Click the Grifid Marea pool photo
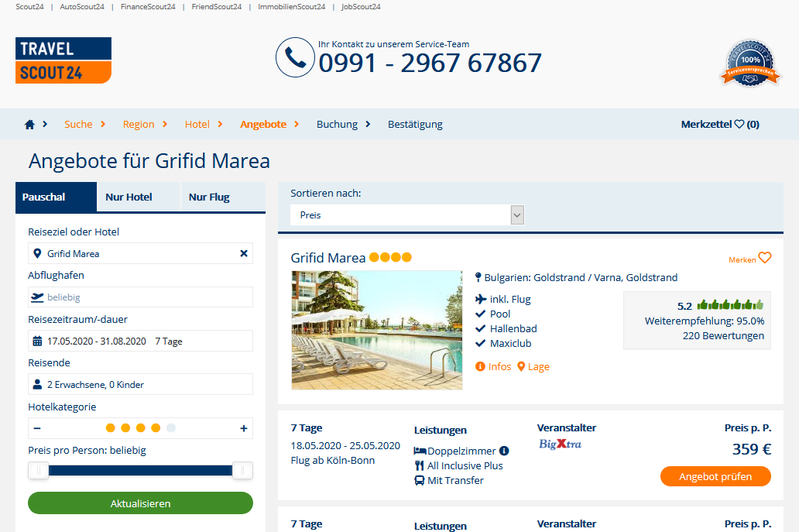This screenshot has width=799, height=532. point(377,330)
